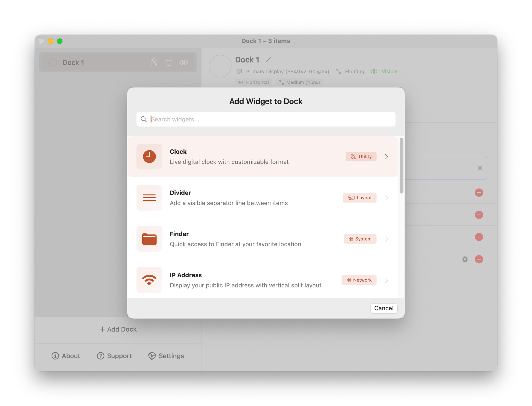Screen dimensions: 532x406
Task: Expand the Divider widget chevron
Action: coord(386,198)
